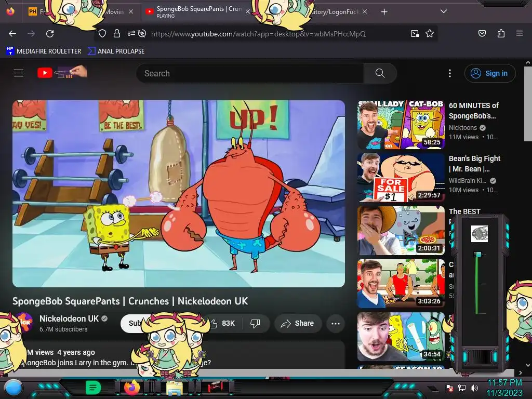Image resolution: width=532 pixels, height=399 pixels.
Task: Open the Bean's Big Fight Mr. Bean title
Action: pyautogui.click(x=474, y=164)
